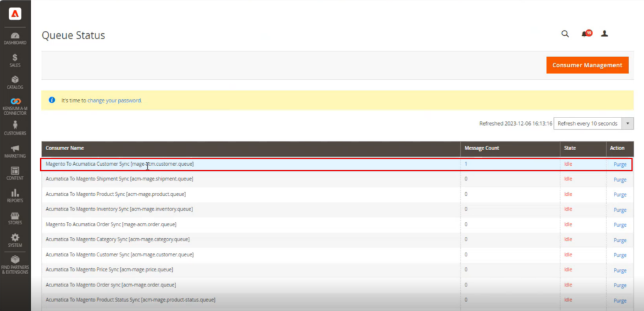Purge the Acumatica To Magento Category Sync queue
644x311 pixels.
[x=619, y=240]
